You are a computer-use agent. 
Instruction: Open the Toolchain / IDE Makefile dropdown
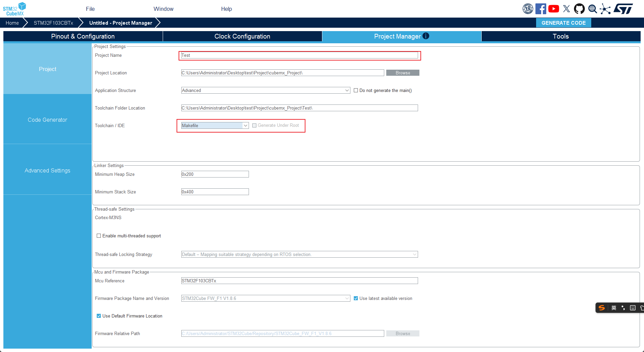215,125
